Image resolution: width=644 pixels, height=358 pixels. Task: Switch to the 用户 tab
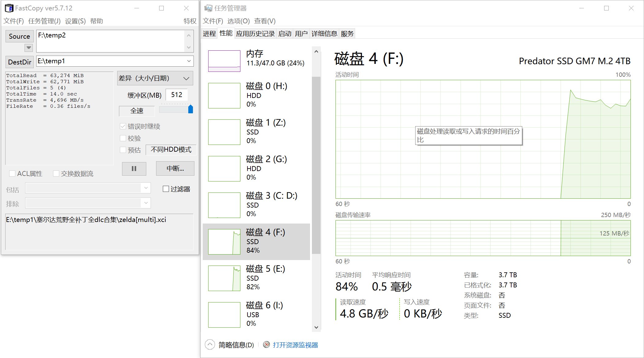click(301, 33)
